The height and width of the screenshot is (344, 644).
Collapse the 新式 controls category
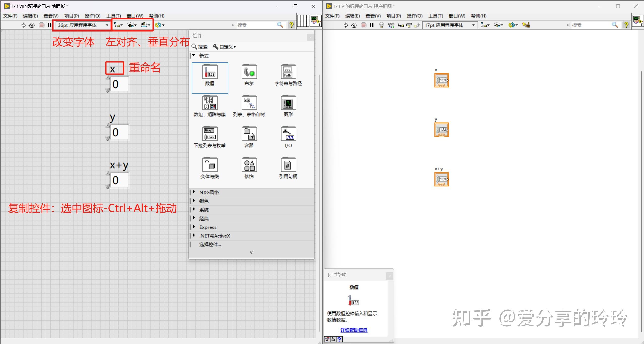click(193, 56)
